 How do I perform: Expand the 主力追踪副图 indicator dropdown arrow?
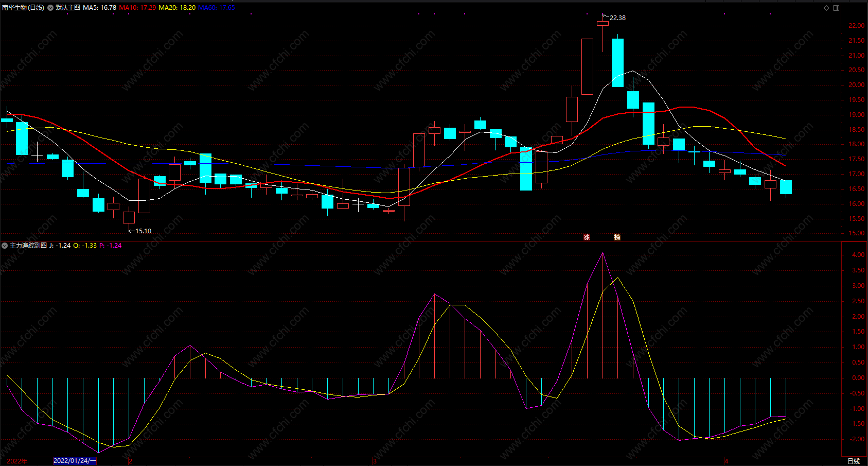pyautogui.click(x=5, y=246)
